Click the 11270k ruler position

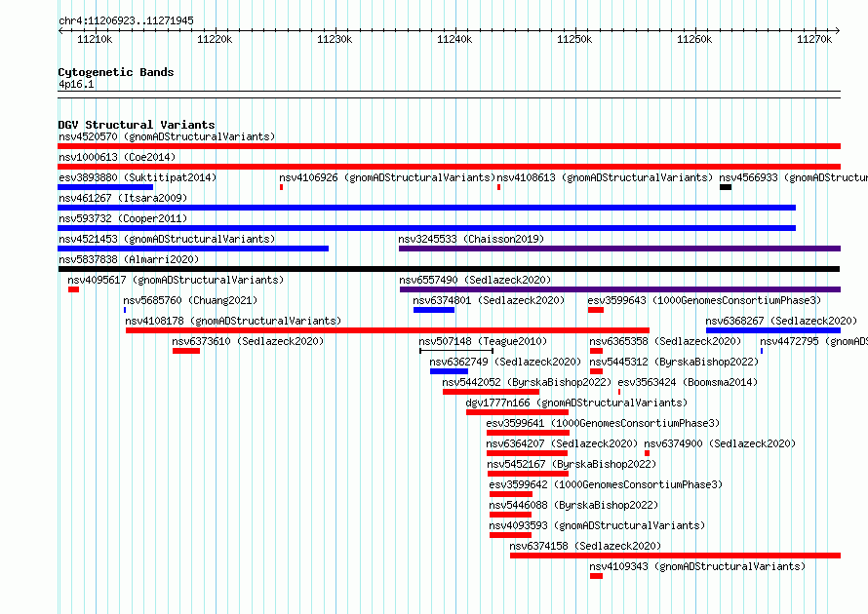814,39
